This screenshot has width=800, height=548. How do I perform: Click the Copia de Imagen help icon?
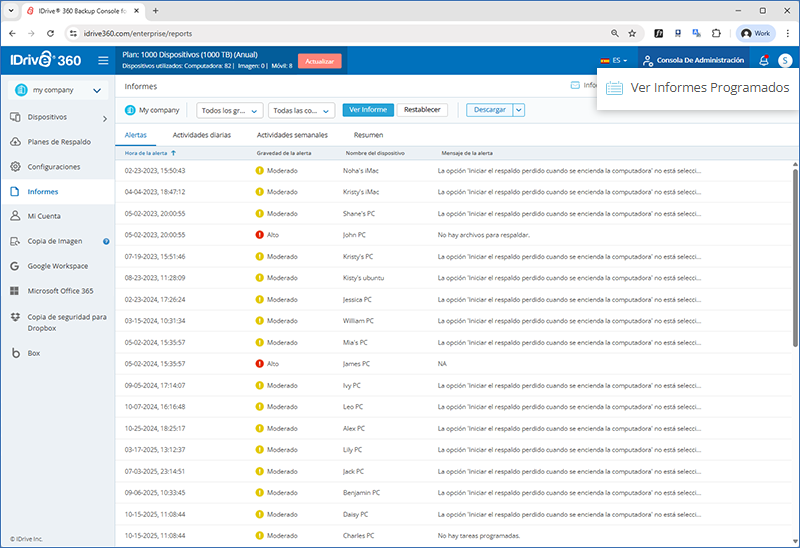(x=106, y=241)
